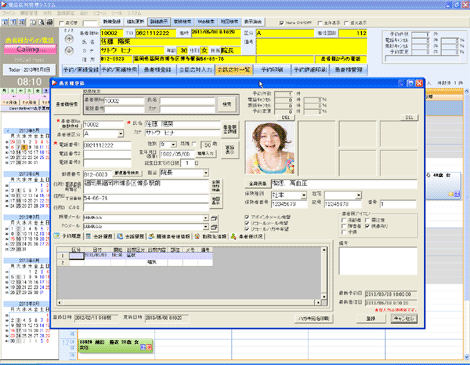
Task: Click the patient's photo thumbnail
Action: [x=270, y=147]
